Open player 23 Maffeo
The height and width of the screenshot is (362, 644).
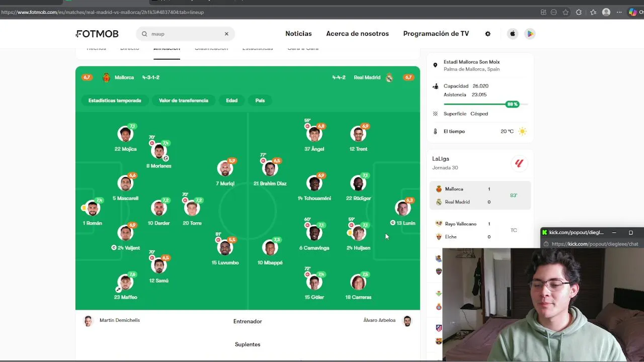(x=125, y=286)
